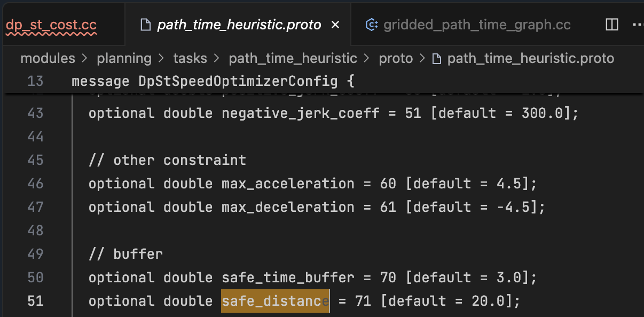Click line number 46 in gutter
Image resolution: width=644 pixels, height=317 pixels.
tap(35, 184)
